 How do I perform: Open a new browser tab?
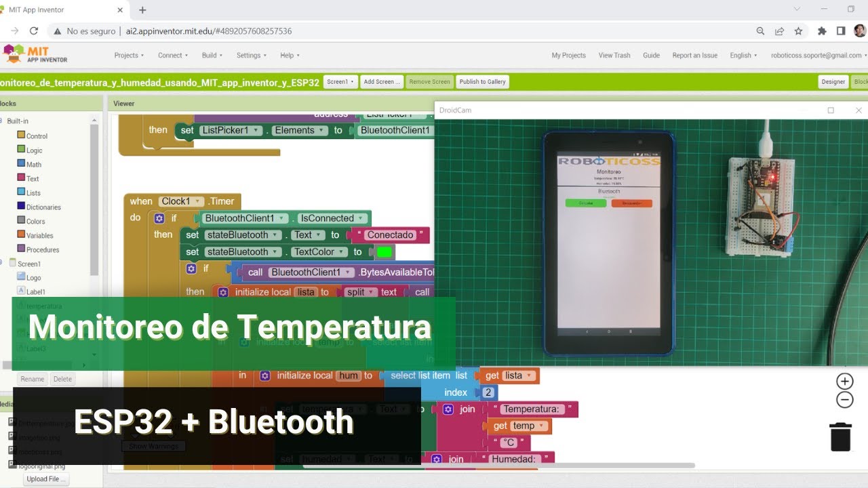142,10
